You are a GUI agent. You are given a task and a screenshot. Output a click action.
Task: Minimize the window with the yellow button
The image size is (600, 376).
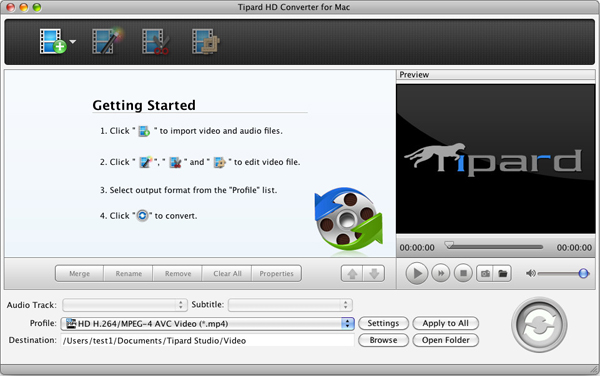pos(24,7)
